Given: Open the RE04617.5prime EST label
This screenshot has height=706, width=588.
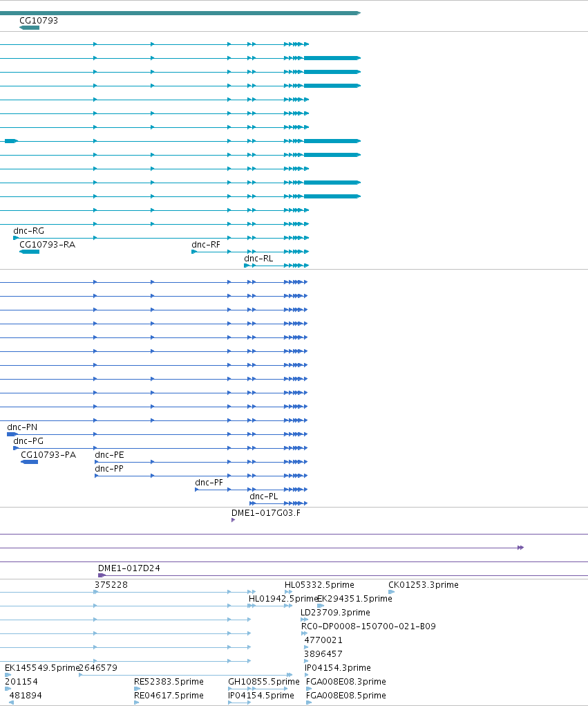Looking at the screenshot, I should coord(169,696).
